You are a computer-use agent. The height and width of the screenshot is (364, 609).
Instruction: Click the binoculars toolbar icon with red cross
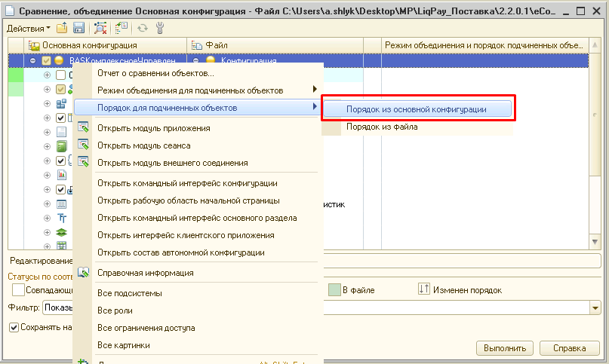(x=100, y=28)
